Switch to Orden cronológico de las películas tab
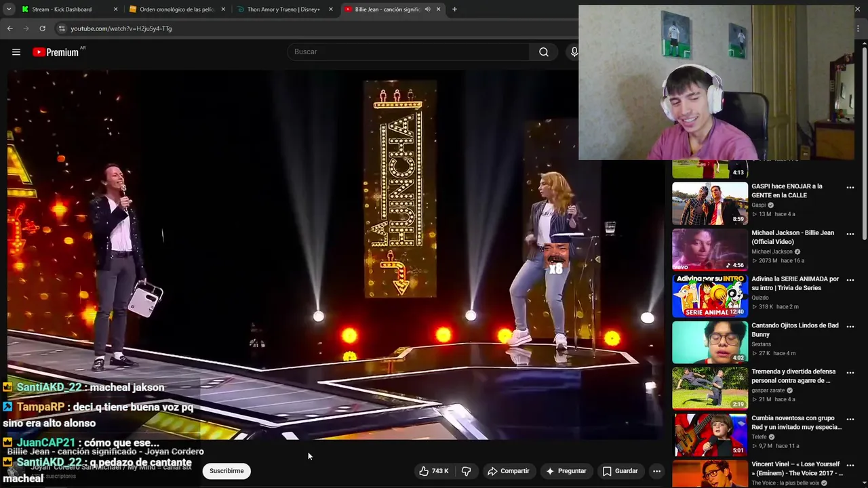868x488 pixels. [175, 9]
